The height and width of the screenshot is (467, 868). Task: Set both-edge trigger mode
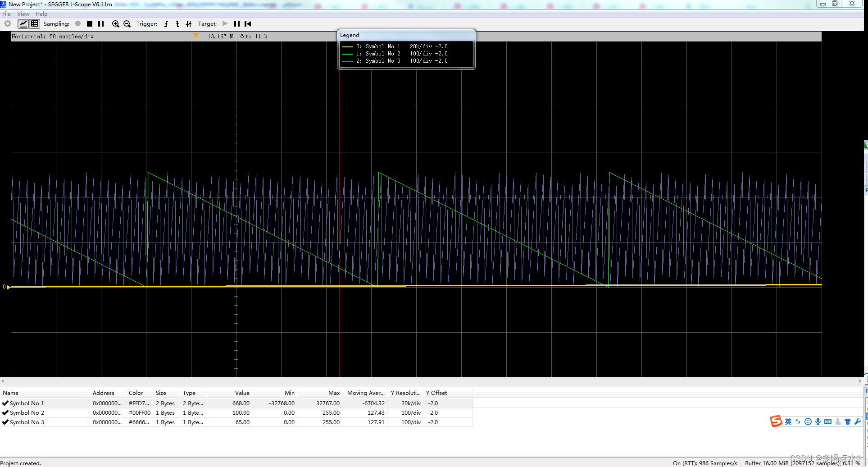tap(189, 24)
